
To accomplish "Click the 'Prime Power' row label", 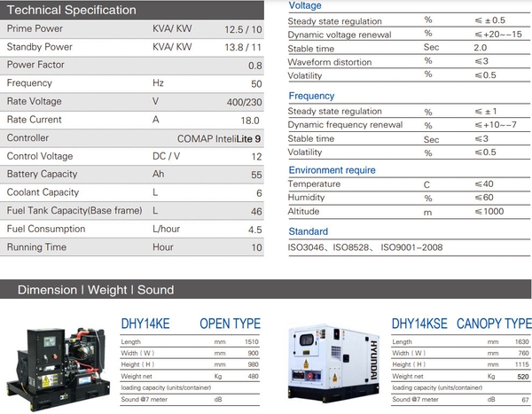I will pyautogui.click(x=35, y=28).
